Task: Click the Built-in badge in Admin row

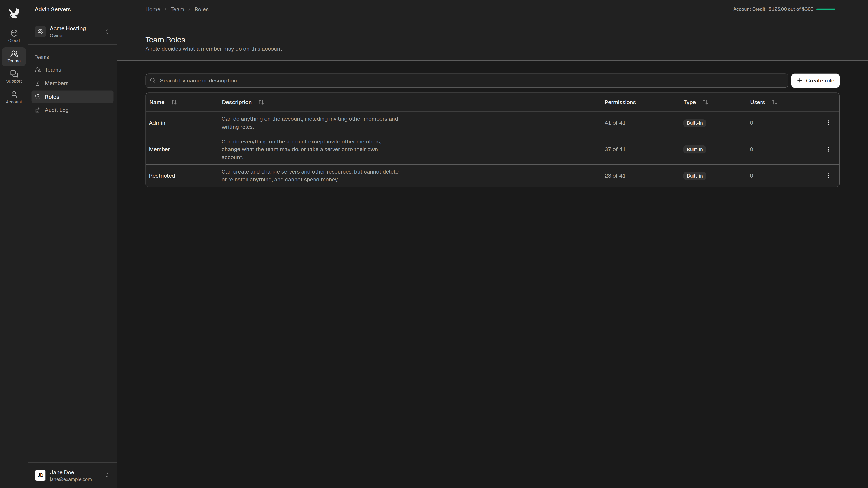Action: pyautogui.click(x=694, y=123)
